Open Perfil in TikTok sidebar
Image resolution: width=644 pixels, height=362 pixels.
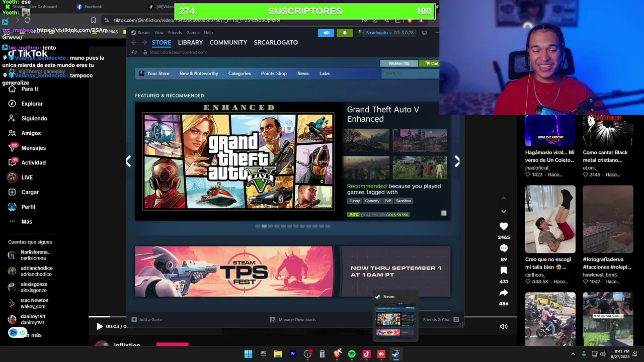22,207
